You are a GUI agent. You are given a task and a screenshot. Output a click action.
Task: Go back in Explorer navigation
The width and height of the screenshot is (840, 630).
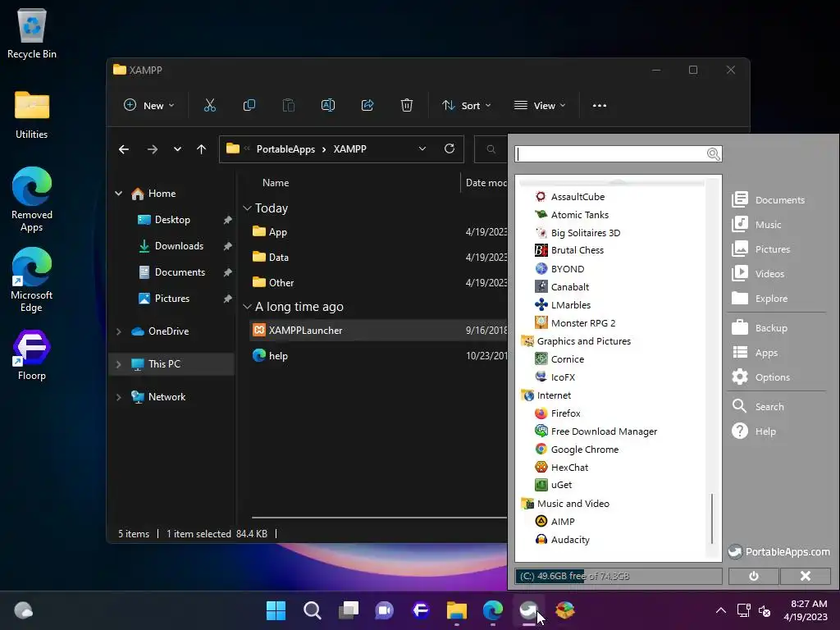124,149
